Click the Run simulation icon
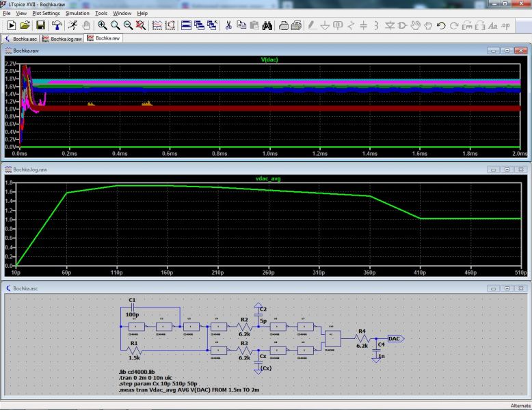Screen dimensions: 532x410 tap(12, 25)
